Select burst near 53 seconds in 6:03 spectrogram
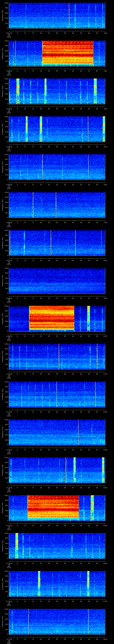 pyautogui.click(x=95, y=91)
